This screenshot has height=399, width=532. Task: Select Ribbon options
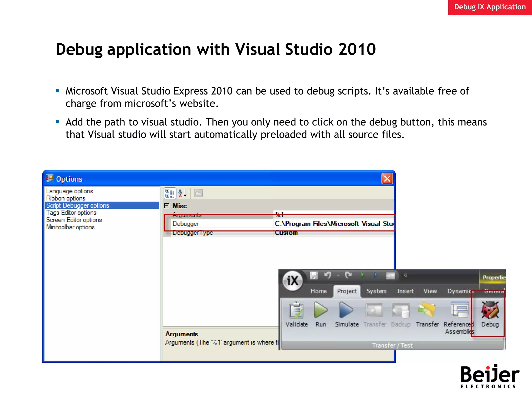pyautogui.click(x=66, y=198)
